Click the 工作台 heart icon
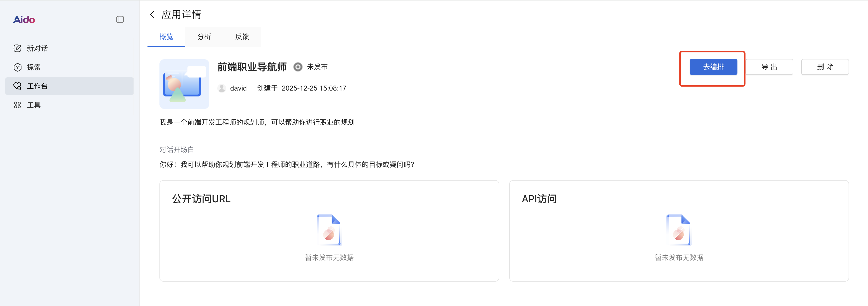 (17, 86)
